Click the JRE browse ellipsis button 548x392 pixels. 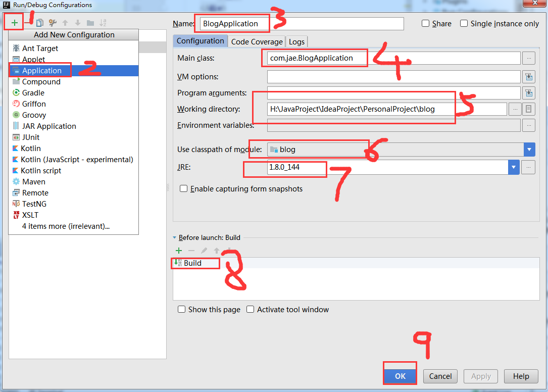pos(528,167)
